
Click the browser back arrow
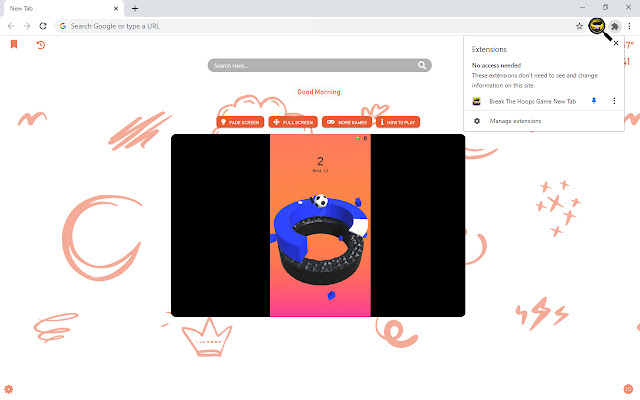[11, 26]
